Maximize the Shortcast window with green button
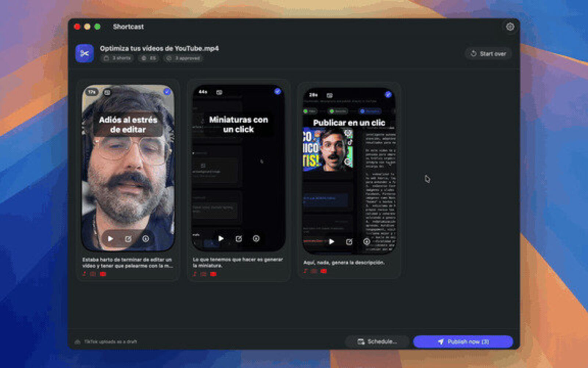This screenshot has width=588, height=368. click(x=97, y=26)
